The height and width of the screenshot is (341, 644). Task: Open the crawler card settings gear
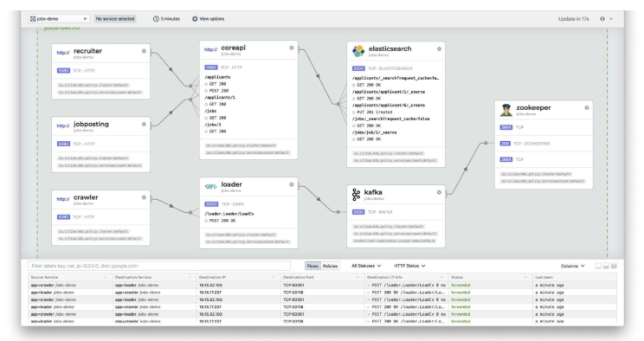coord(144,197)
